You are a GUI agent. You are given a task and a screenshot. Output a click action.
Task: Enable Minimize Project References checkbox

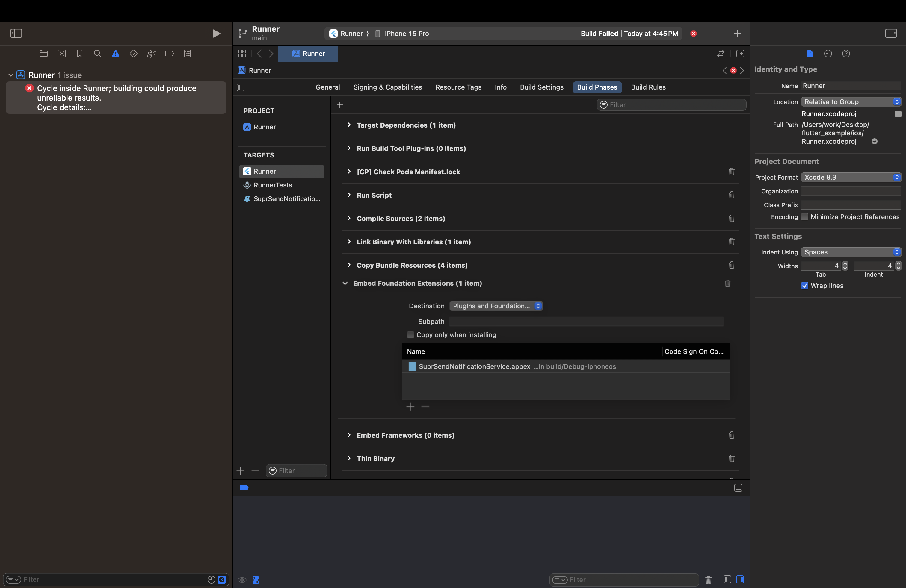pyautogui.click(x=804, y=217)
